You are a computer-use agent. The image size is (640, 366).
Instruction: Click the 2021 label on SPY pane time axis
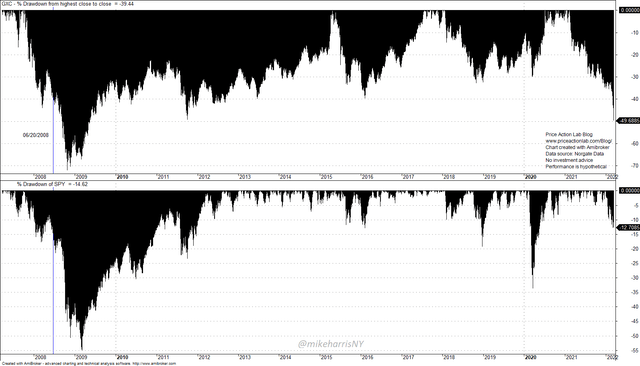click(571, 357)
